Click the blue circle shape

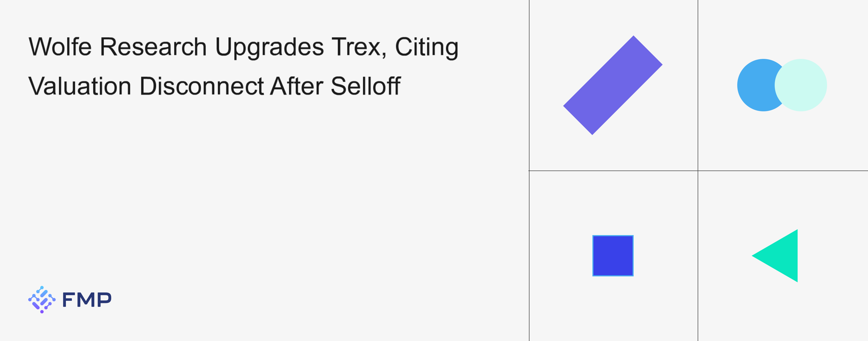(755, 85)
